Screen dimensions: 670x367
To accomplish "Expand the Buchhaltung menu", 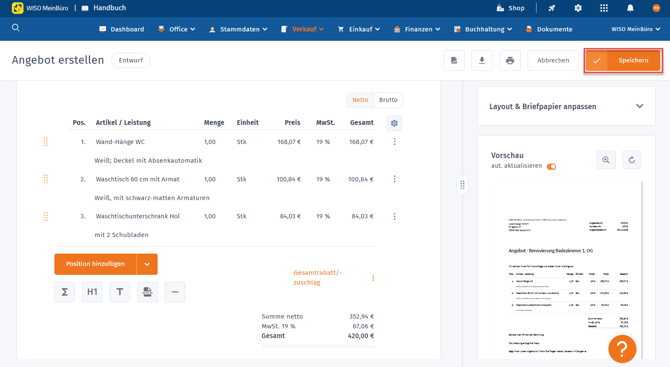I will (483, 29).
